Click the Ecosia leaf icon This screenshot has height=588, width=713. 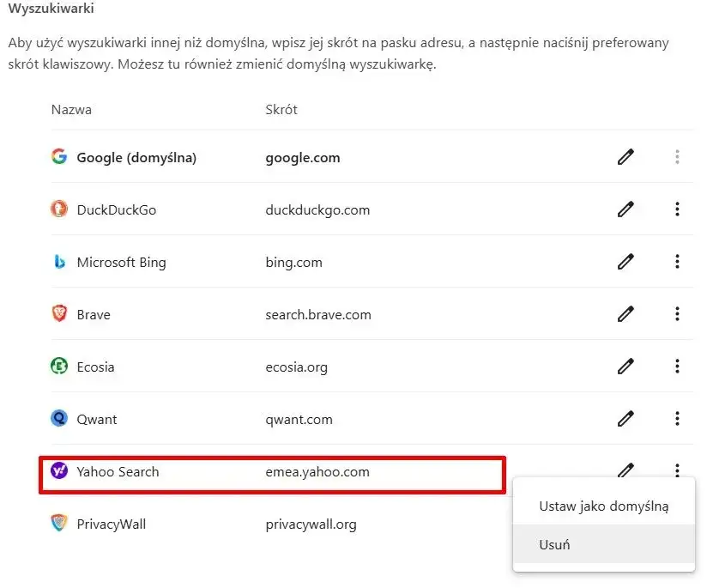(x=58, y=367)
